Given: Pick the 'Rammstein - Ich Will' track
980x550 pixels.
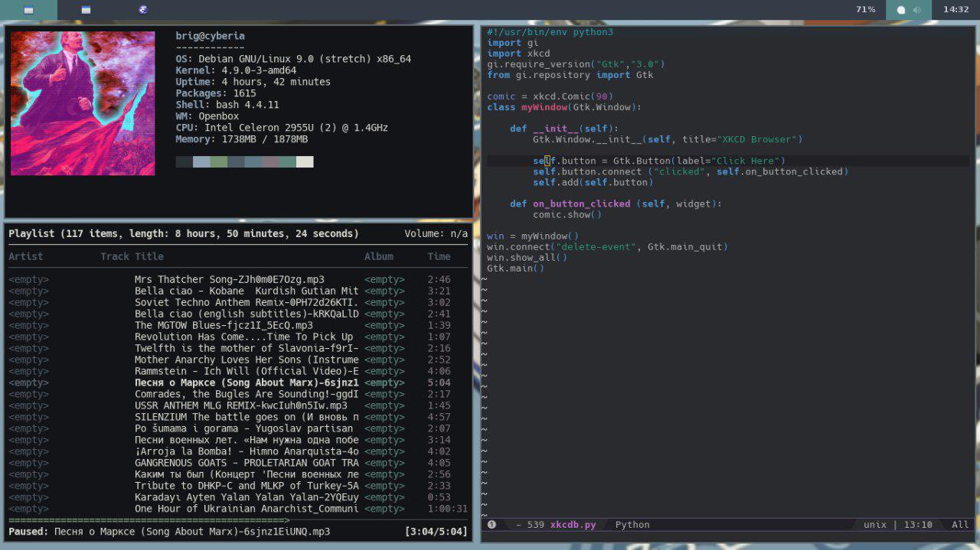Looking at the screenshot, I should (x=247, y=371).
